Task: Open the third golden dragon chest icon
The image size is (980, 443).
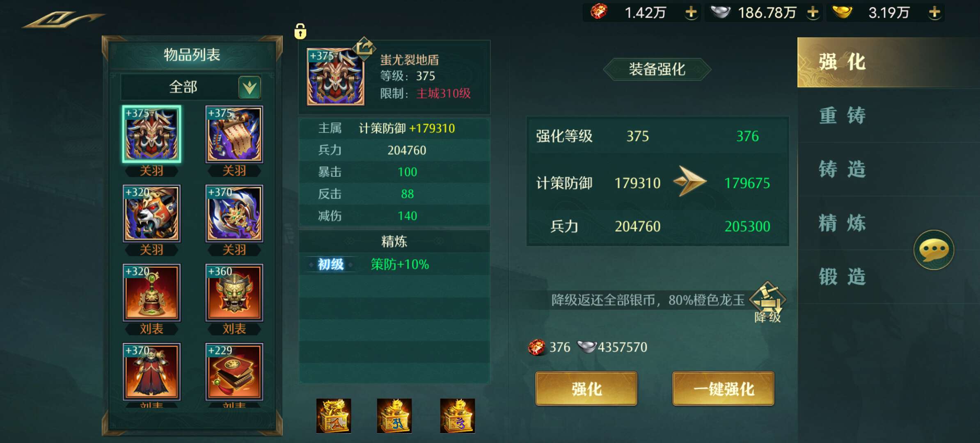Action: coord(457,416)
